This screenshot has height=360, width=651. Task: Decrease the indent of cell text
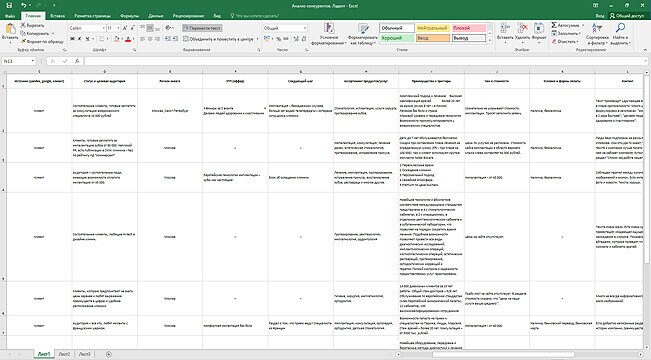click(x=167, y=39)
